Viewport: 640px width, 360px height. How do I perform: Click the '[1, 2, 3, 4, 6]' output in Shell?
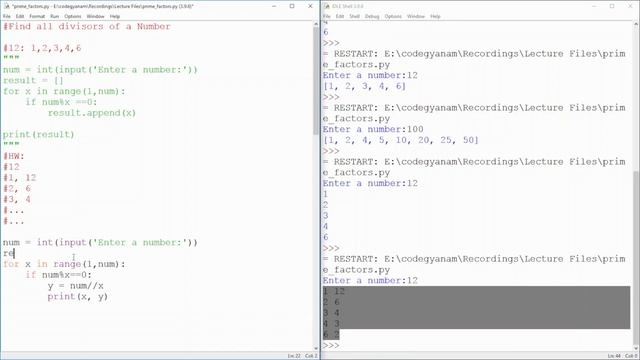tap(364, 86)
